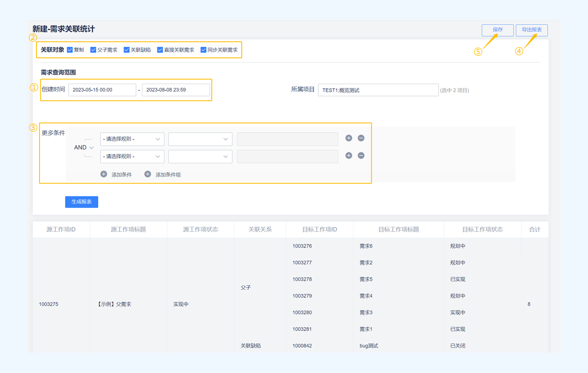588x373 pixels.
Task: Click the 源工作项标题 column header
Action: [x=128, y=230]
